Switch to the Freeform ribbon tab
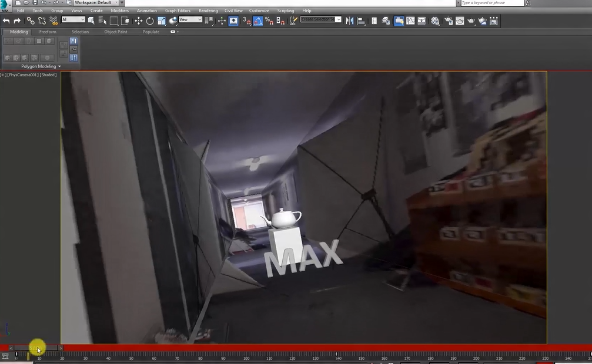 coord(48,32)
